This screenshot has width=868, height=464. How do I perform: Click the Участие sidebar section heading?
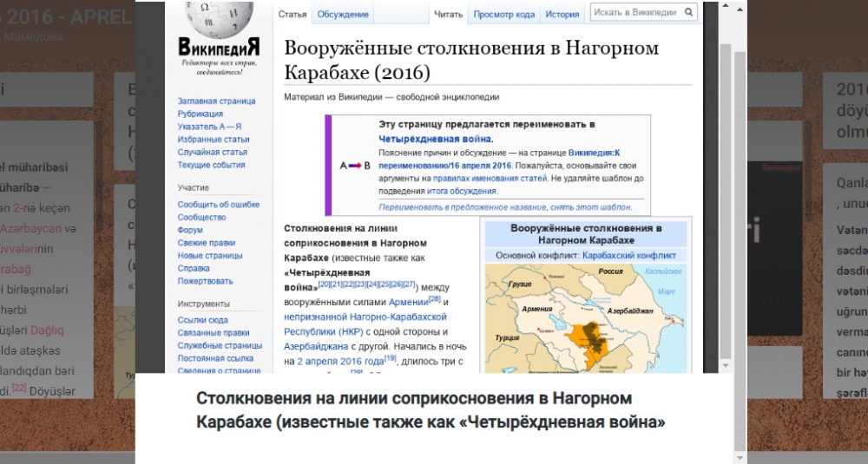[194, 188]
